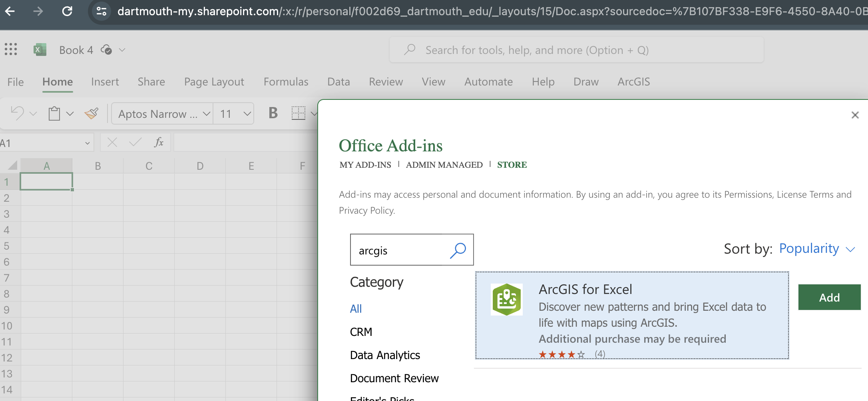Toggle Bold formatting
The image size is (868, 401).
[273, 113]
